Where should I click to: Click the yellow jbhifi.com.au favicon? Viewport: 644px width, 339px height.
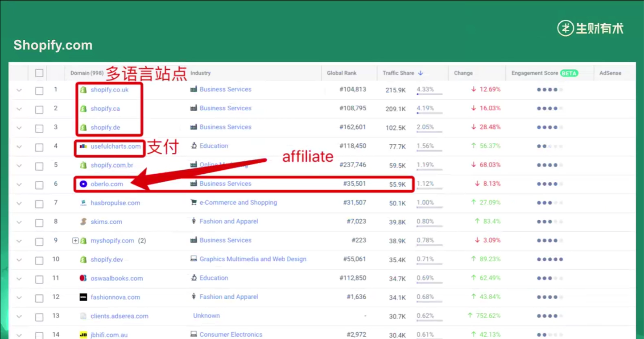[x=83, y=335]
